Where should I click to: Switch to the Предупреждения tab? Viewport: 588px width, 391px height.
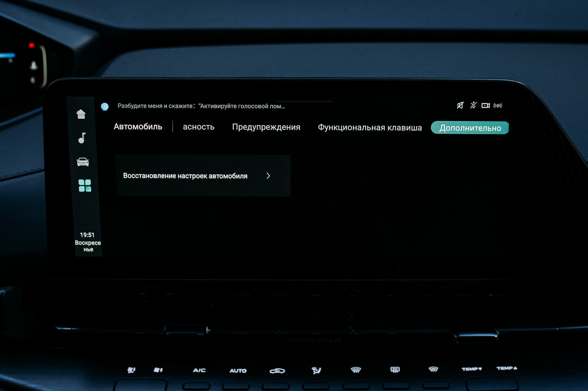pyautogui.click(x=266, y=127)
